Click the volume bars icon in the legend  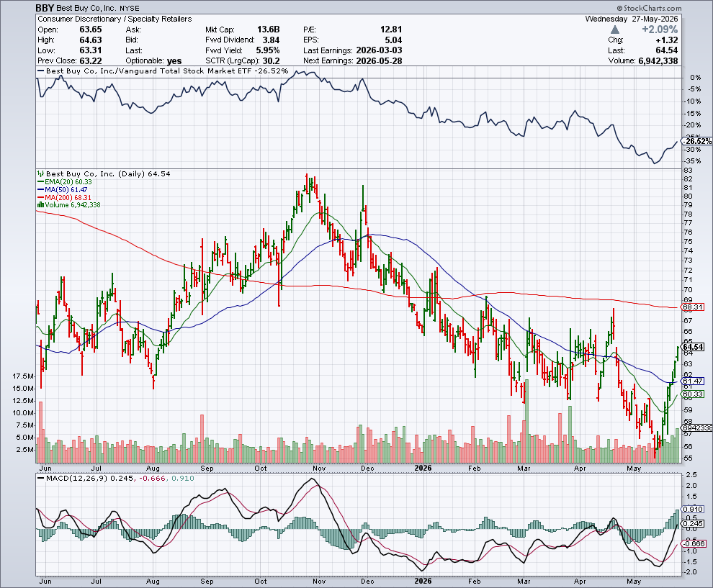coord(40,205)
